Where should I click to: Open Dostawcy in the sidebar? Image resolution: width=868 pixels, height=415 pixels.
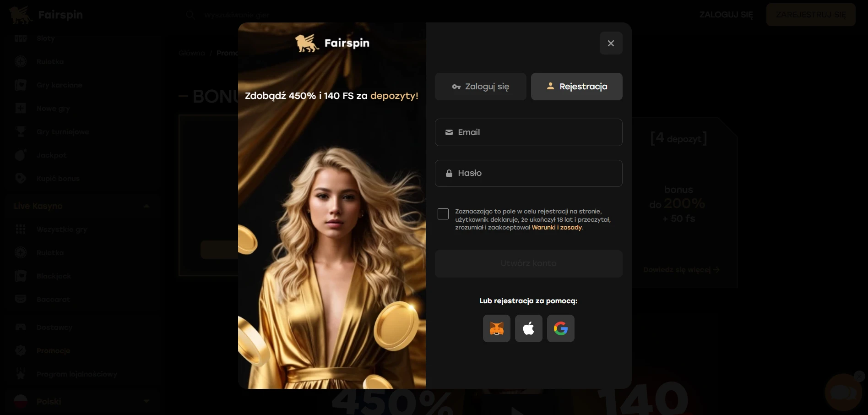pyautogui.click(x=54, y=328)
